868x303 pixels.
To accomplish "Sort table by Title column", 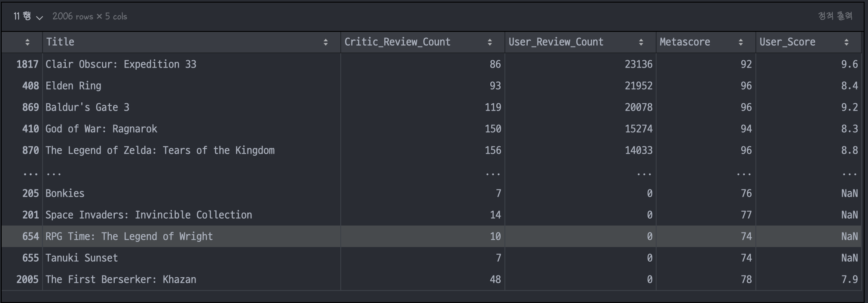I will tap(325, 42).
